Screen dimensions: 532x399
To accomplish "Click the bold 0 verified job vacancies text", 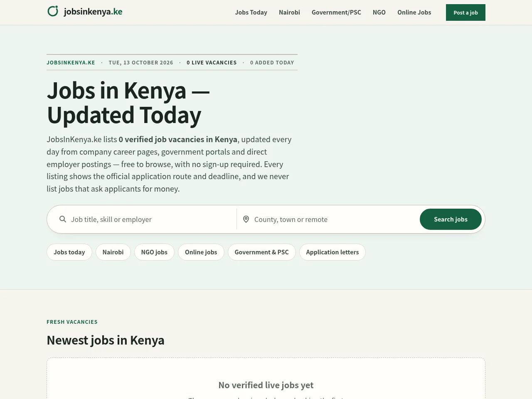I will 178,139.
